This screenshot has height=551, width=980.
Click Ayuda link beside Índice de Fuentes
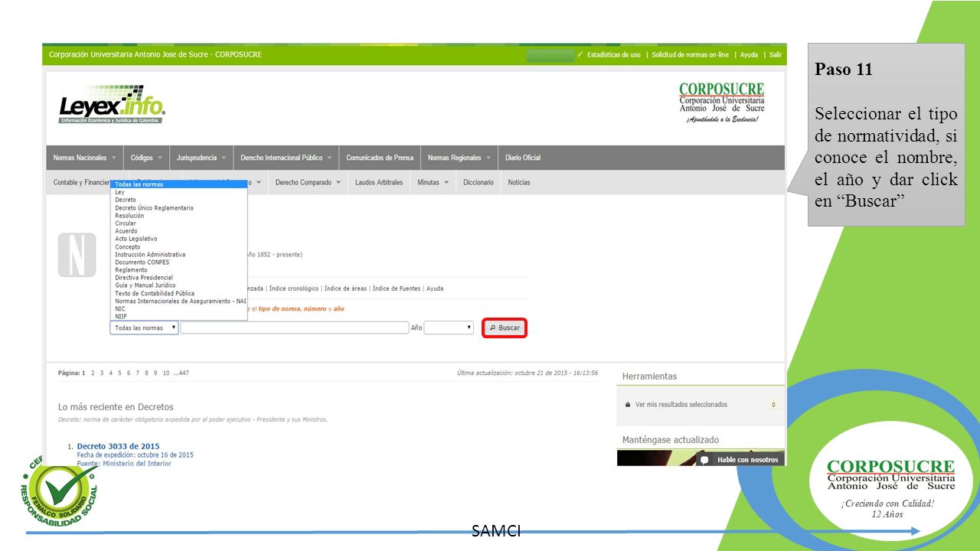coord(435,289)
